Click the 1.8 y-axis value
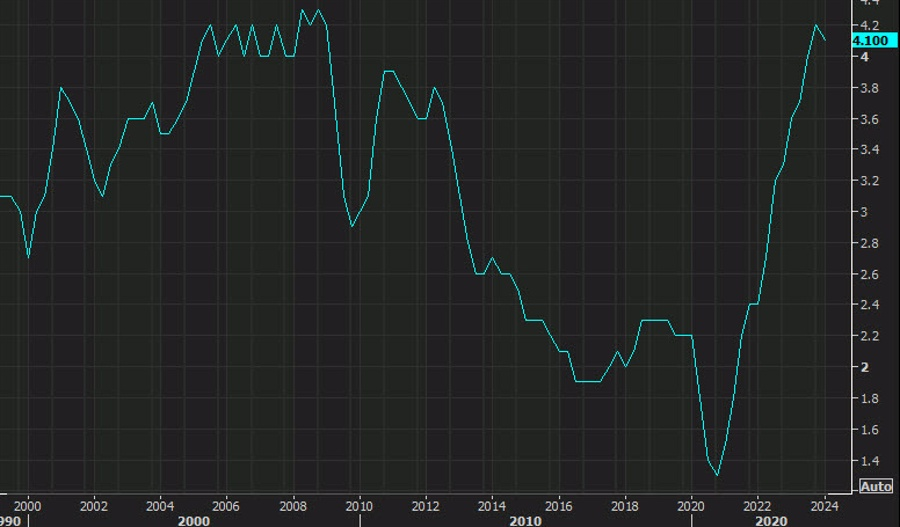The width and height of the screenshot is (900, 527). tap(868, 398)
